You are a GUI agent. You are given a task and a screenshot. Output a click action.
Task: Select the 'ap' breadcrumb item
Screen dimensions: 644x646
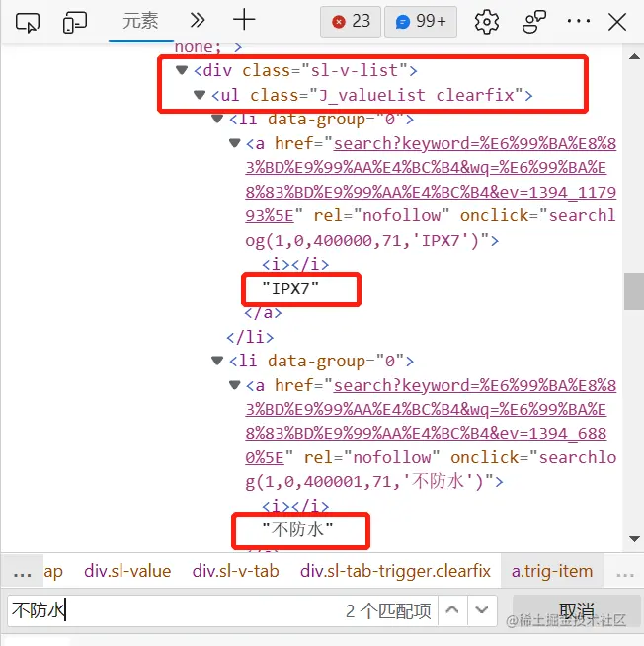point(53,572)
